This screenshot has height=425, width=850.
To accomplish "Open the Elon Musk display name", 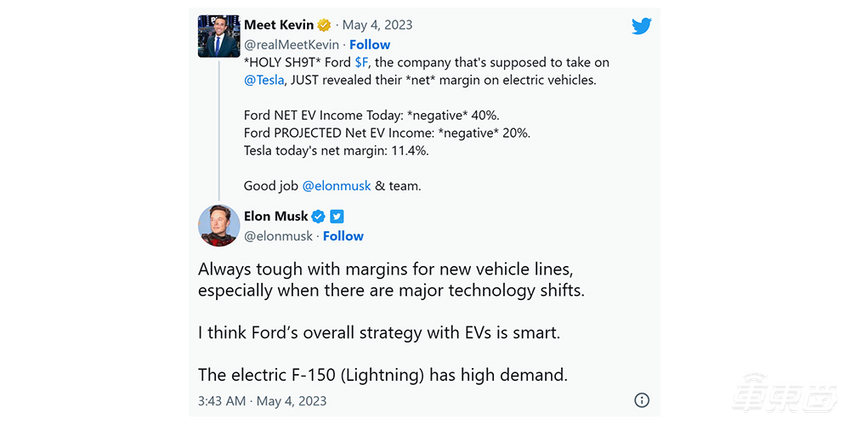I will 275,216.
